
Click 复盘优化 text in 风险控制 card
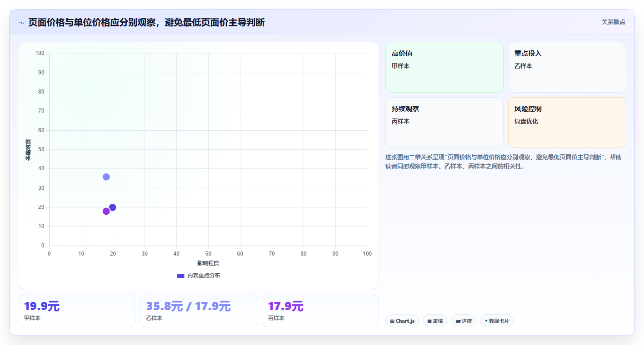[526, 122]
